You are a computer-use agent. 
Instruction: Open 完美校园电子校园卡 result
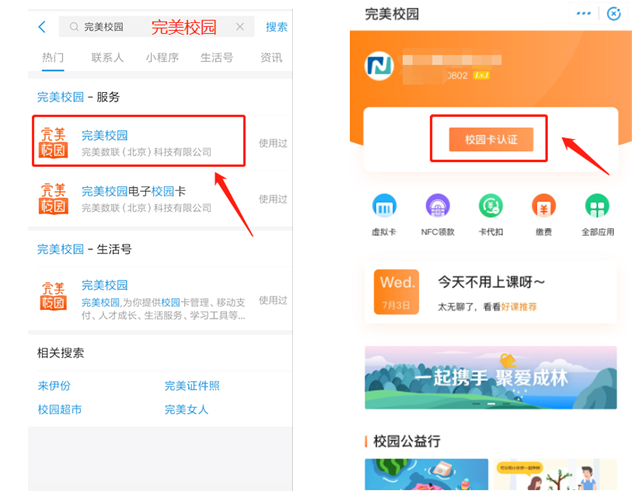160,199
